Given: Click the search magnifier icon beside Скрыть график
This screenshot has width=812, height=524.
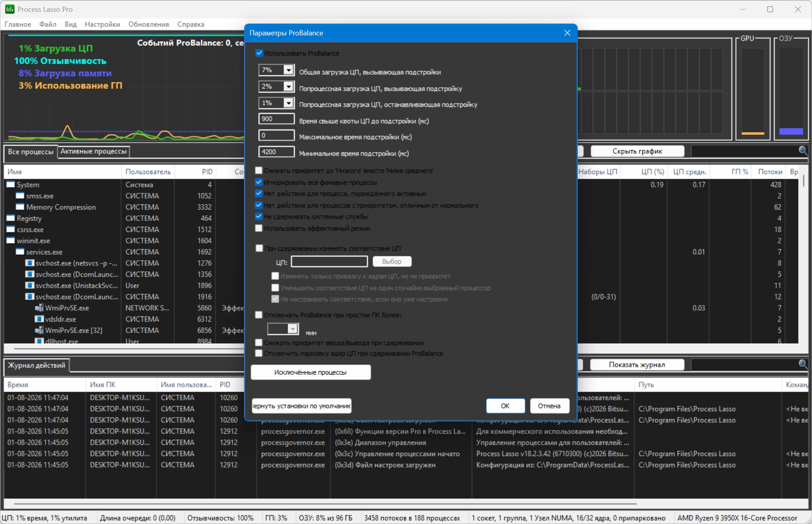Looking at the screenshot, I should pos(803,151).
